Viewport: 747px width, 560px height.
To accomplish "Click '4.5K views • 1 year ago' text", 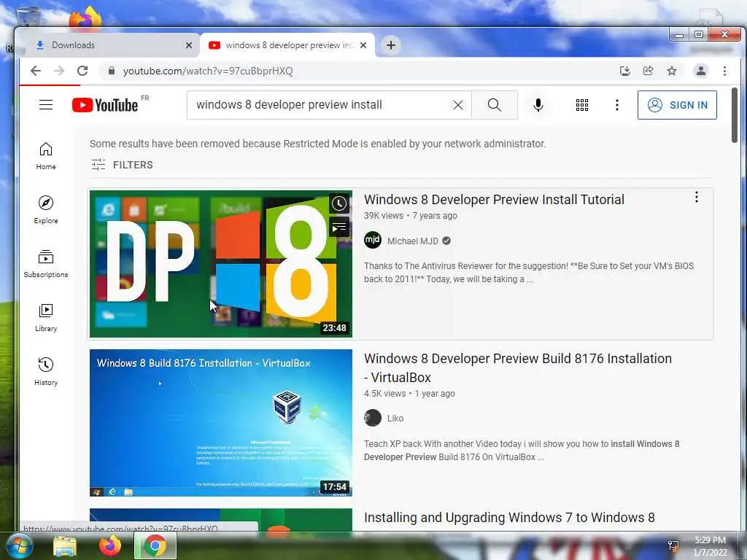I will [x=409, y=394].
